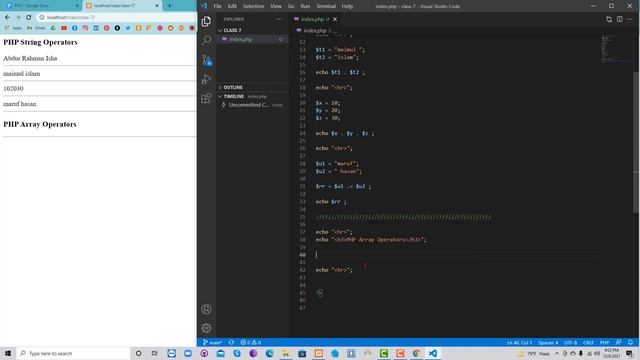This screenshot has height=360, width=640.
Task: Click the Spaces: 4 indentation setting
Action: (548, 342)
